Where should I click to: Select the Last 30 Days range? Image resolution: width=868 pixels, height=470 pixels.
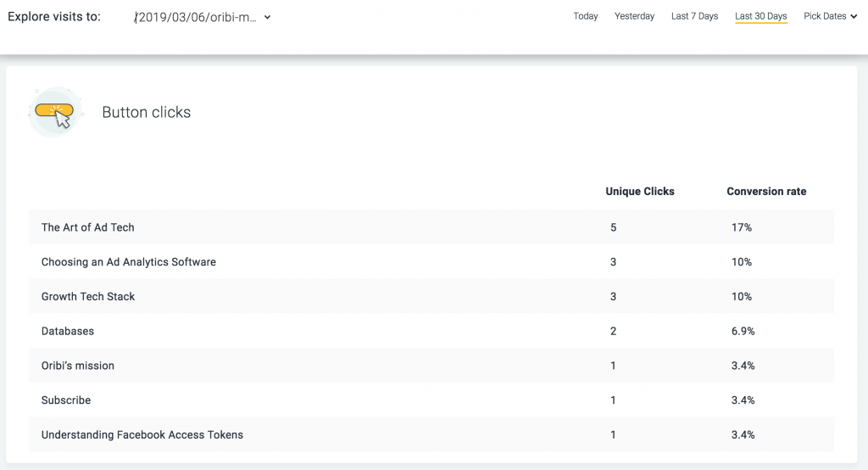(x=760, y=17)
